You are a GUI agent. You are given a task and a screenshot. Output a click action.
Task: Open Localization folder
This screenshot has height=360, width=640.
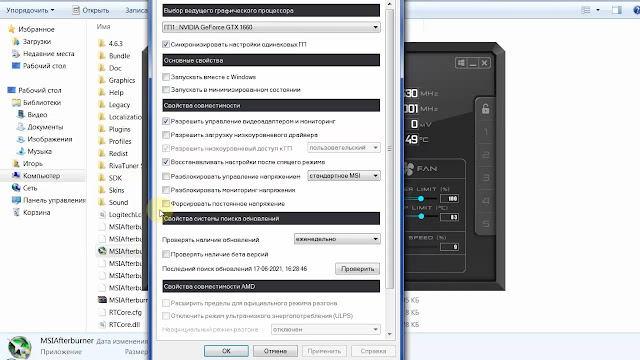coord(120,117)
